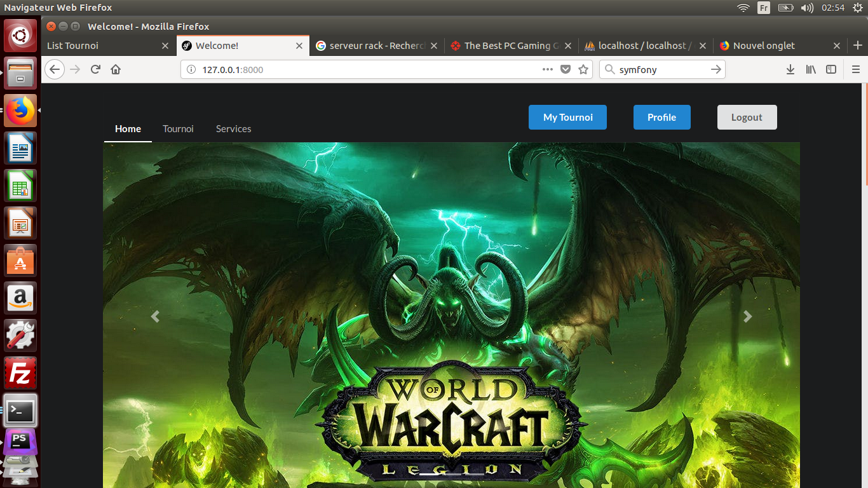Click Firefox icon in the launcher
Screen dimensions: 868x488
point(21,111)
